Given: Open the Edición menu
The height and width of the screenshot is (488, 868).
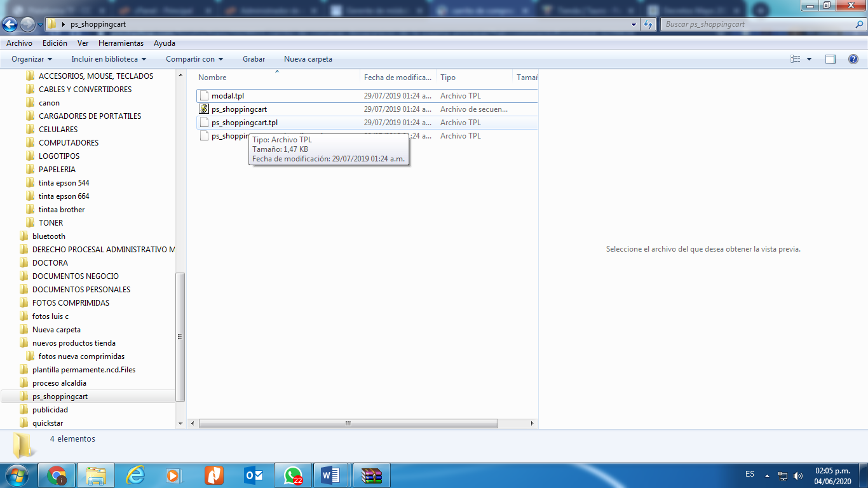Looking at the screenshot, I should pyautogui.click(x=55, y=43).
